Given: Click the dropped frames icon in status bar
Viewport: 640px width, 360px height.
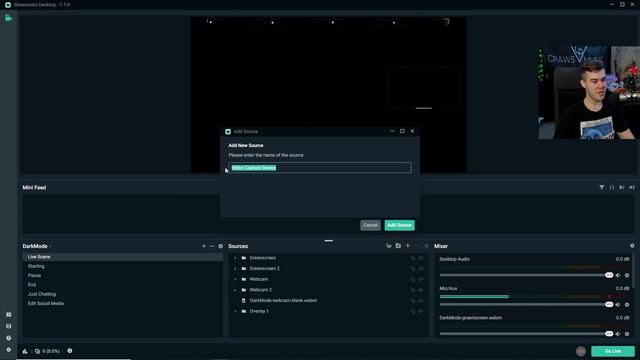Looking at the screenshot, I should 38,351.
